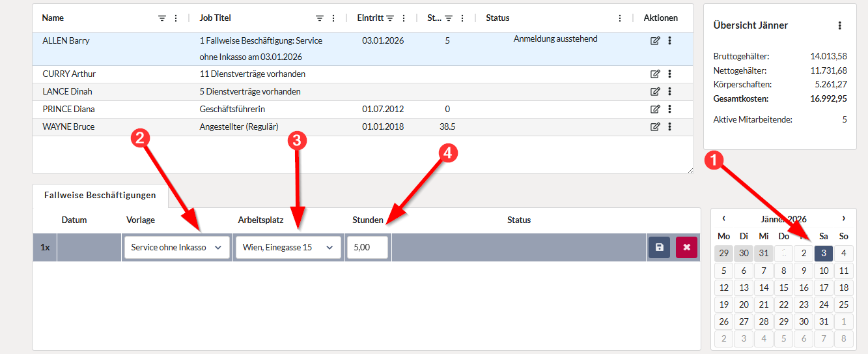Select day 10 in calendar
Screen dimensions: 868x354
pyautogui.click(x=824, y=270)
